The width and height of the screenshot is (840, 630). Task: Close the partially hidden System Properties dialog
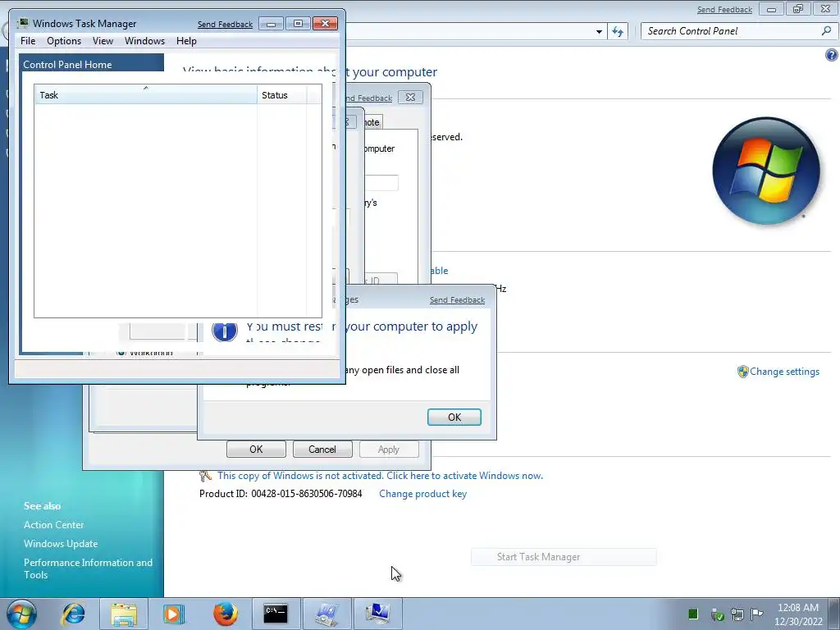click(410, 98)
